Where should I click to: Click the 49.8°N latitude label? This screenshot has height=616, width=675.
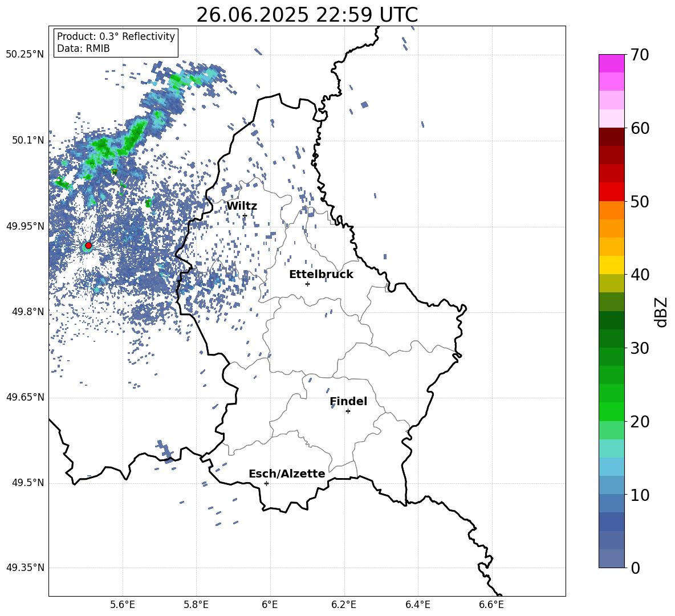pyautogui.click(x=28, y=312)
